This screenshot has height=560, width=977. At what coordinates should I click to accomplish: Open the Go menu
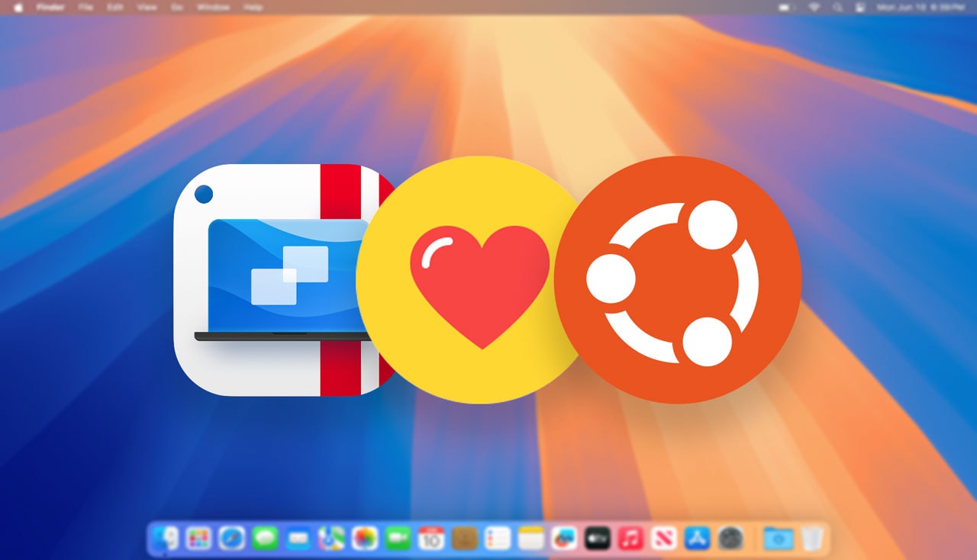(176, 7)
